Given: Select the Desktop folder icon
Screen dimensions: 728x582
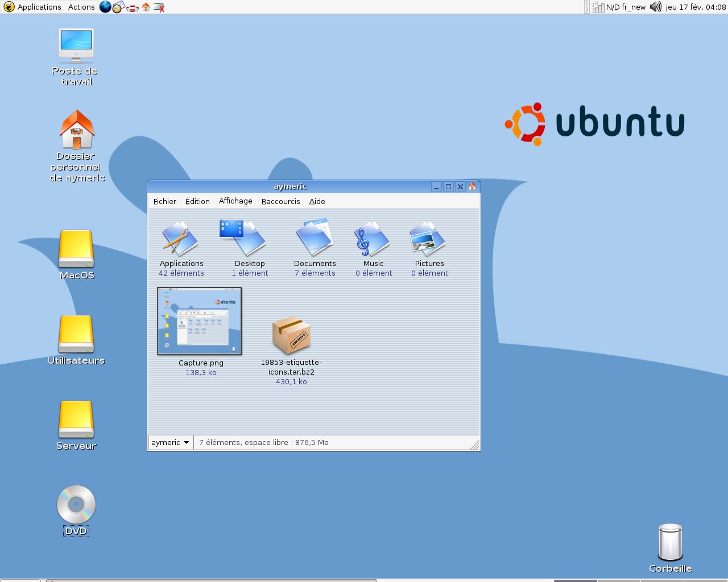Looking at the screenshot, I should (x=243, y=238).
